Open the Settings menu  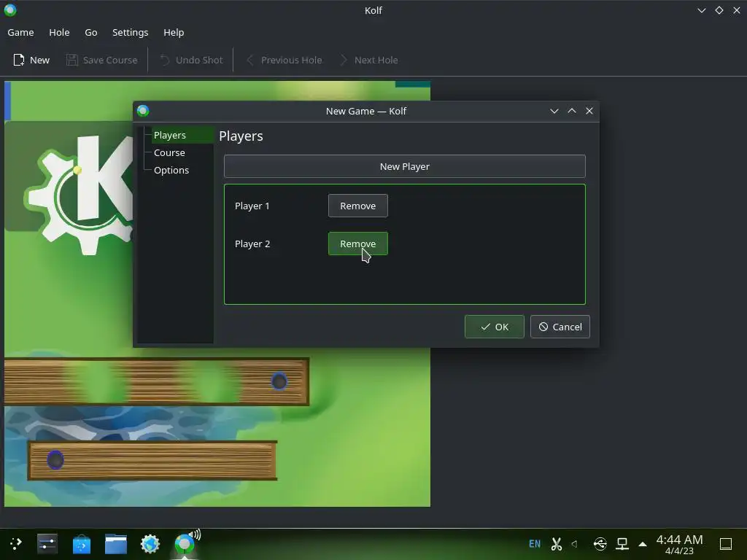click(130, 32)
